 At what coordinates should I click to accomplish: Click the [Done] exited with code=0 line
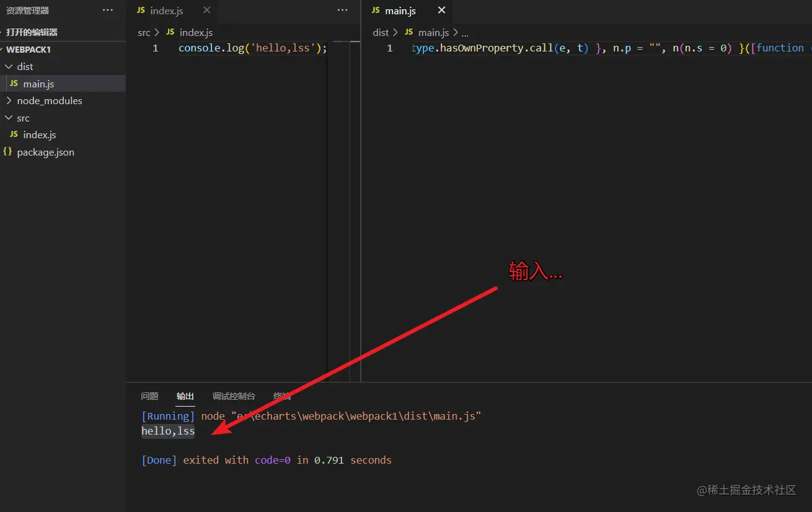pyautogui.click(x=267, y=460)
